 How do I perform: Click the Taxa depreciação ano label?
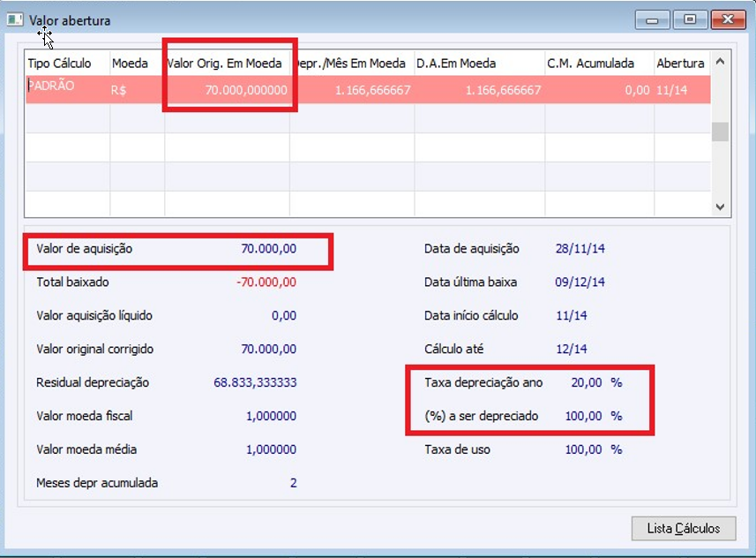(483, 382)
